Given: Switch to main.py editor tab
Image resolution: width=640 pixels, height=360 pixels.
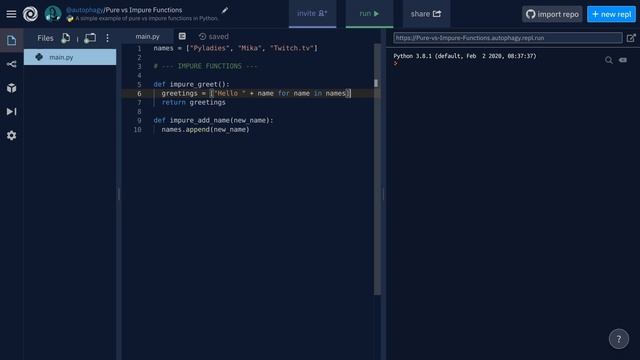Looking at the screenshot, I should (147, 36).
